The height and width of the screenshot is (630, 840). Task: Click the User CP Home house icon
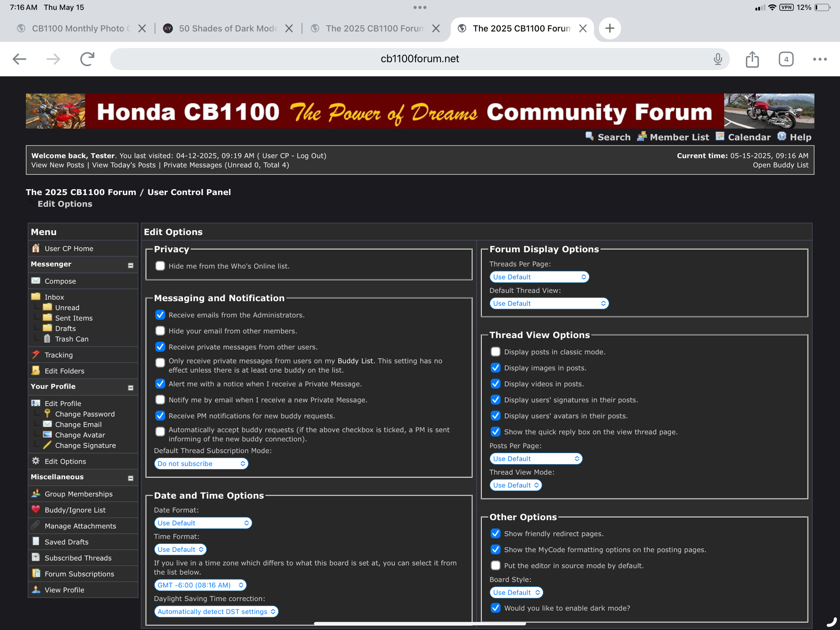click(x=36, y=248)
